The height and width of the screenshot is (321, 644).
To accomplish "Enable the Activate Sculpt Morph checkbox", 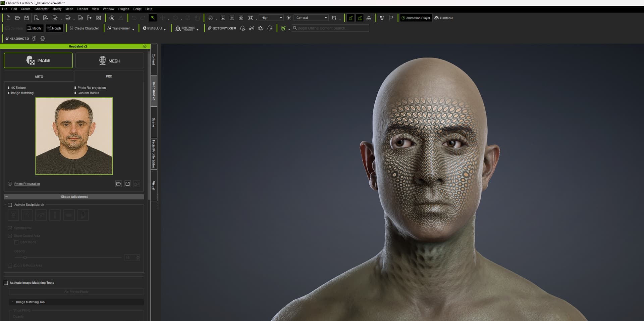I will [10, 205].
